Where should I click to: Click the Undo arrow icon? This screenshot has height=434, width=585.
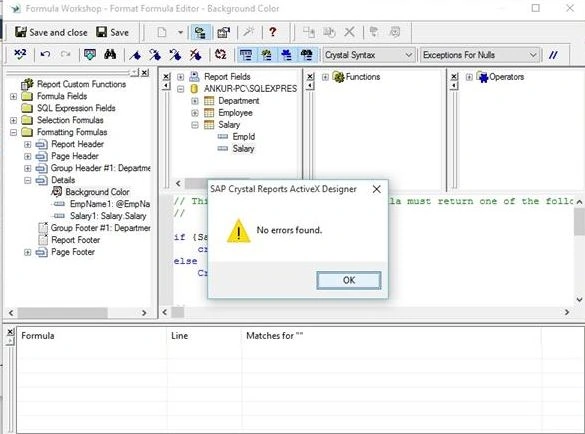46,55
